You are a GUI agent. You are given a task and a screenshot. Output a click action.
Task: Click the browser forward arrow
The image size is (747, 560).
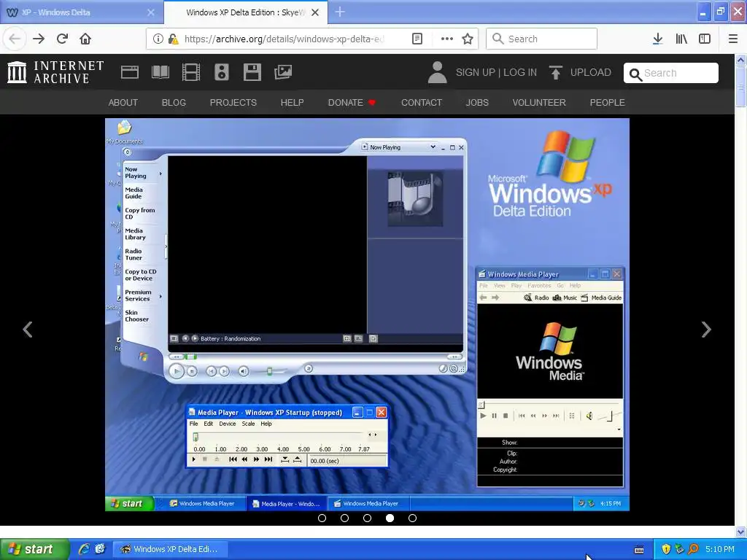pyautogui.click(x=39, y=39)
